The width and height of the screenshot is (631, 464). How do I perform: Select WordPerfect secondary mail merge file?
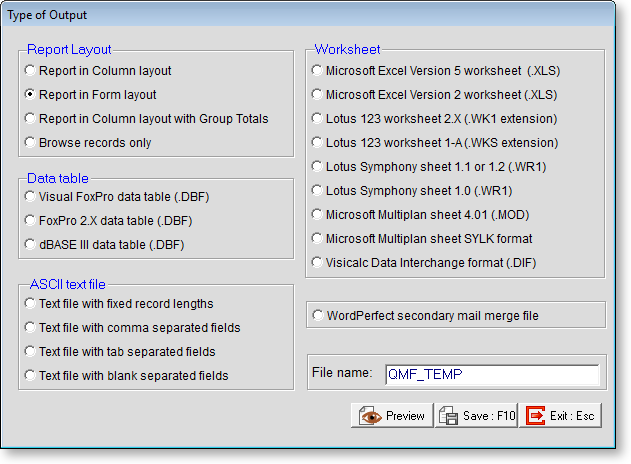(318, 316)
